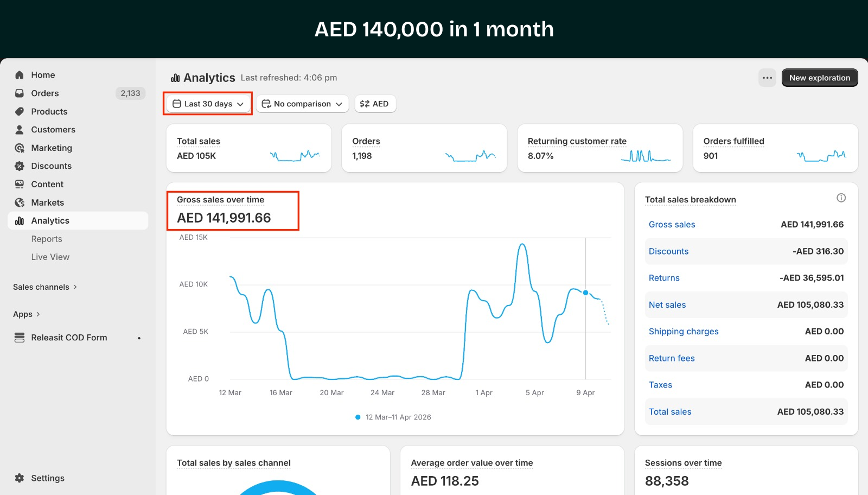868x495 pixels.
Task: Open the three-dot more actions menu
Action: (x=767, y=78)
